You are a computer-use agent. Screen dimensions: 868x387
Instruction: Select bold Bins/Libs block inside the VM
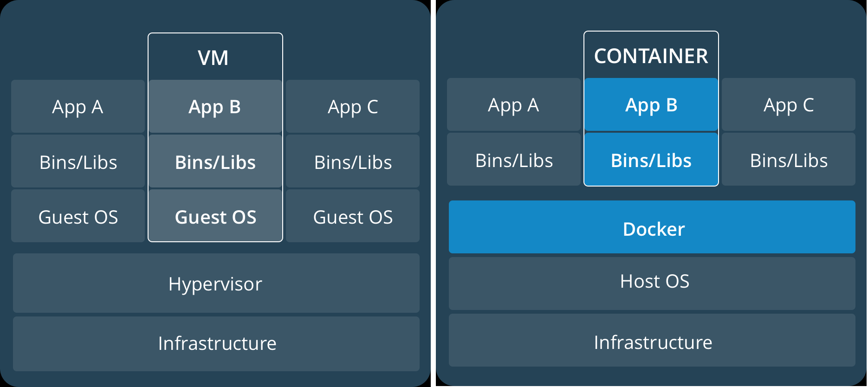click(x=215, y=162)
